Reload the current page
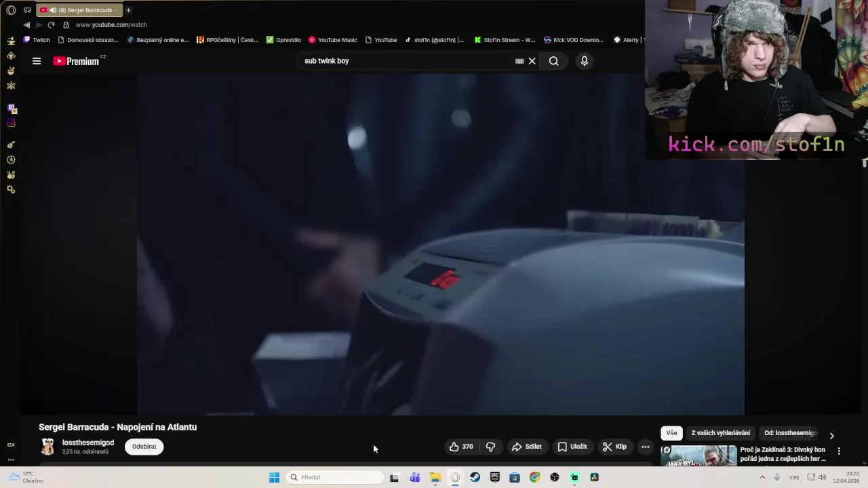The height and width of the screenshot is (488, 868). point(51,25)
